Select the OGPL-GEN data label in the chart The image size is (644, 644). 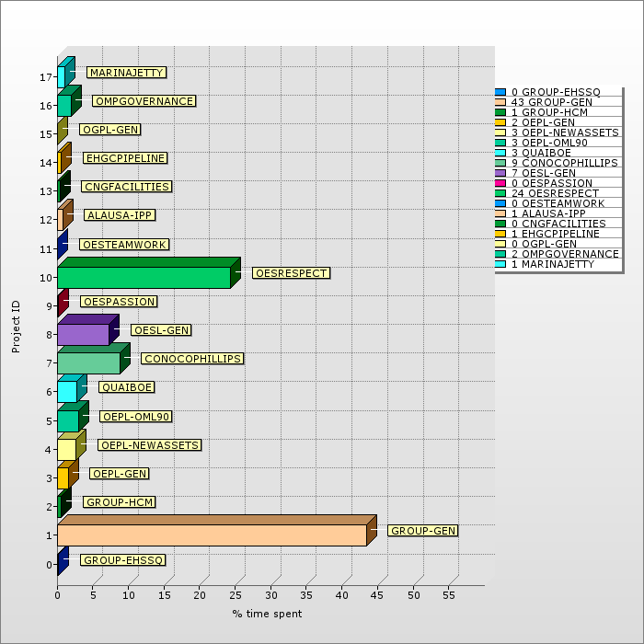click(110, 130)
